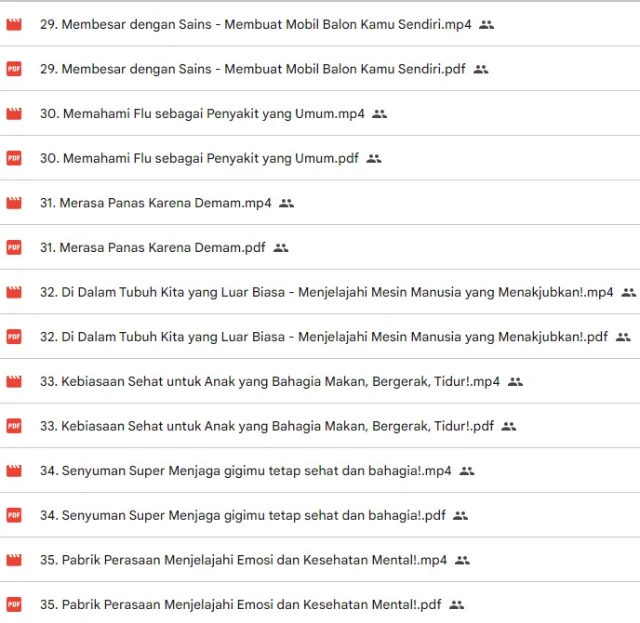
Task: Click the PDF icon for 33. Kebiasaan Sehat
Action: (14, 426)
